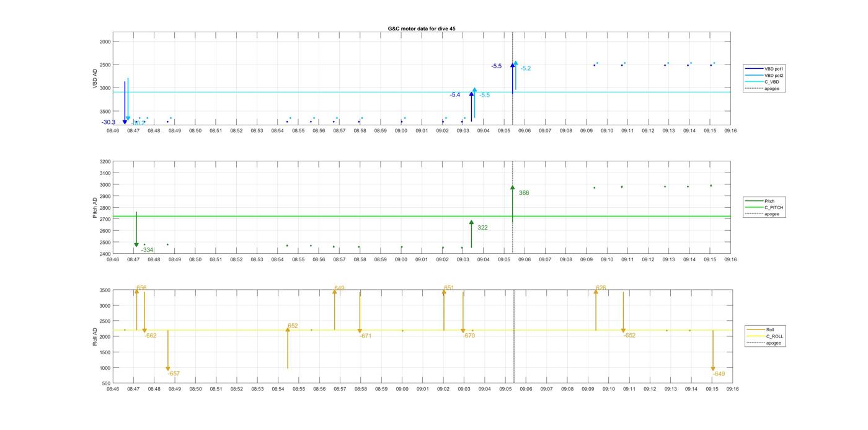Click the '366' pitch data label
The image size is (868, 430).
(x=524, y=193)
